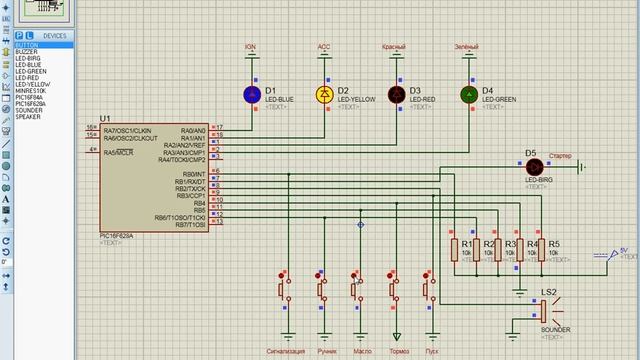
Task: Click LED D5 labelled Стартер
Action: click(x=534, y=167)
